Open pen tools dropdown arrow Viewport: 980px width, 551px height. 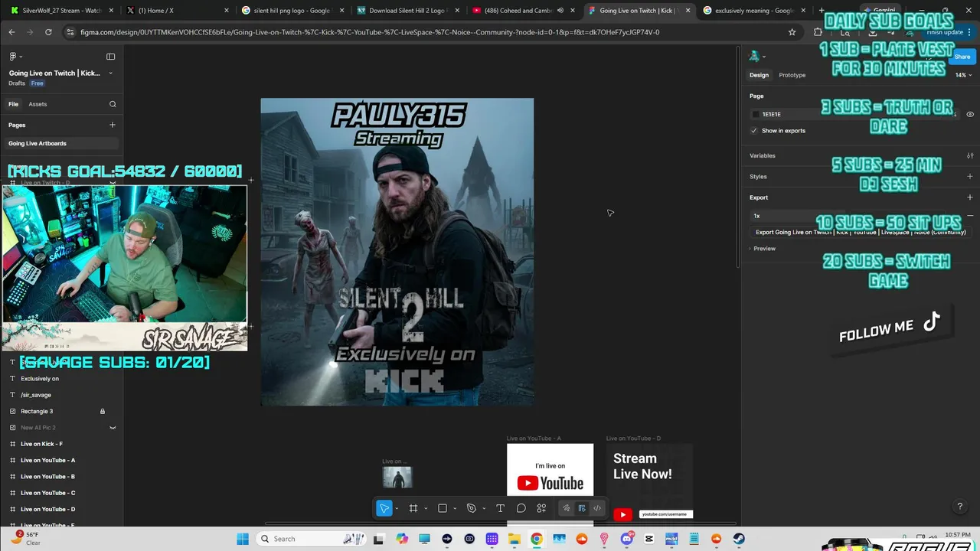[484, 508]
